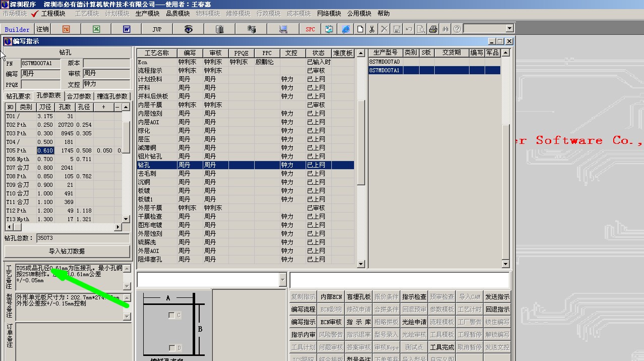Image resolution: width=644 pixels, height=361 pixels.
Task: Open the Excel icon in toolbar
Action: [96, 29]
